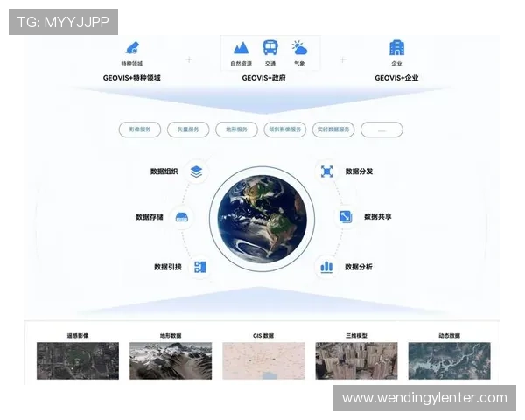Click the 数据分析 bar chart icon
Viewport: 525px width, 420px height.
(x=326, y=267)
